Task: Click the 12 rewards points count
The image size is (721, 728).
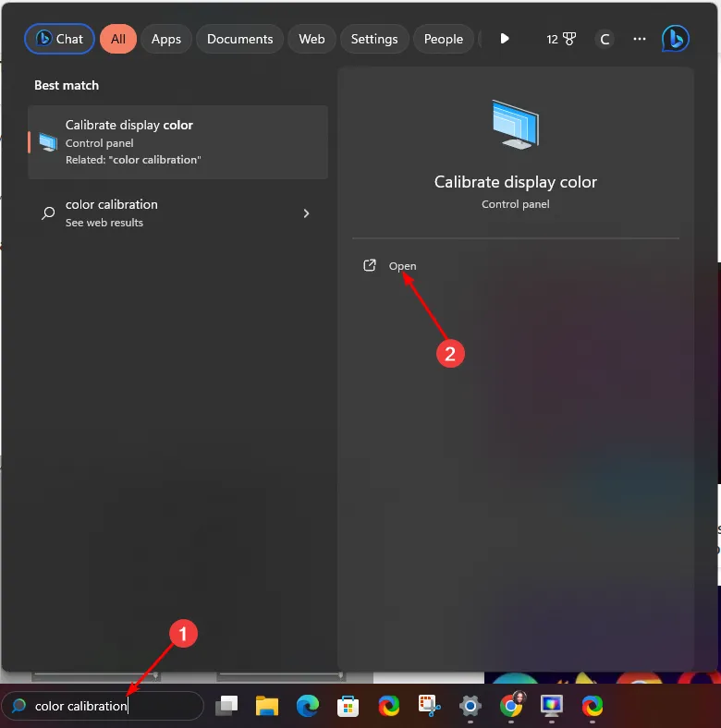Action: click(552, 40)
